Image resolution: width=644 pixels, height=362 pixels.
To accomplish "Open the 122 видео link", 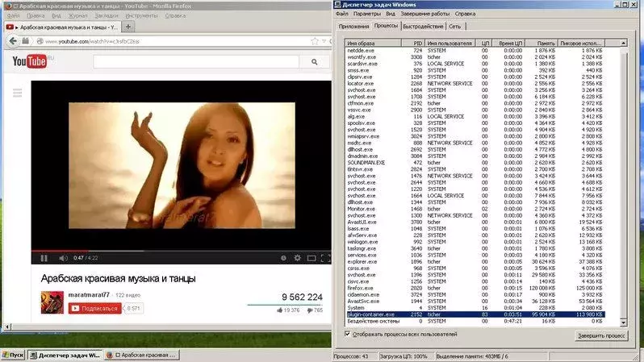I will tap(128, 295).
